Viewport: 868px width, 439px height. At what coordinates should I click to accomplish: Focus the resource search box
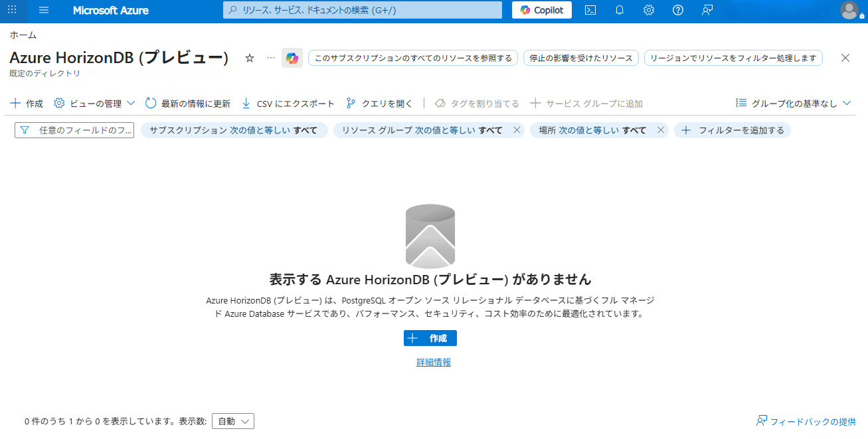tap(363, 10)
